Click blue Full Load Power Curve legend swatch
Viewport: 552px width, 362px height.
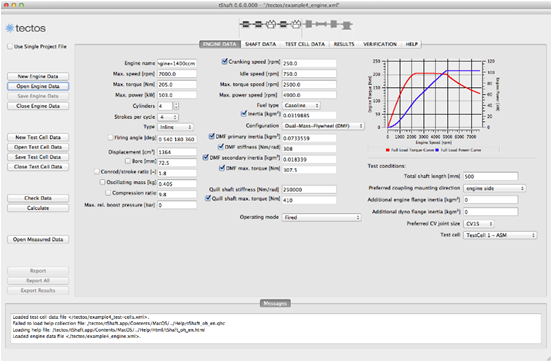[x=437, y=150]
